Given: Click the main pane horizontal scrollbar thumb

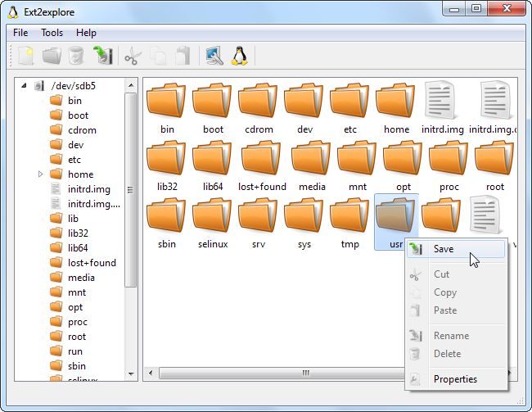Looking at the screenshot, I should [282, 373].
